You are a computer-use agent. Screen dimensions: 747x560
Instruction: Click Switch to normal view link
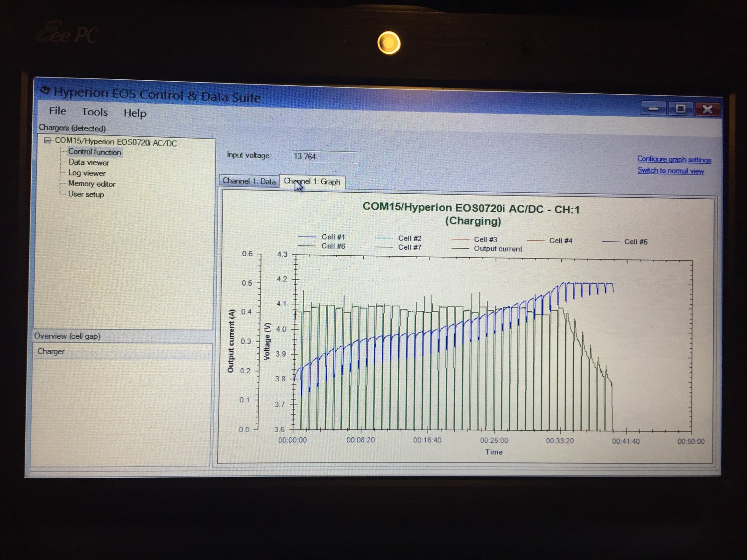coord(670,171)
